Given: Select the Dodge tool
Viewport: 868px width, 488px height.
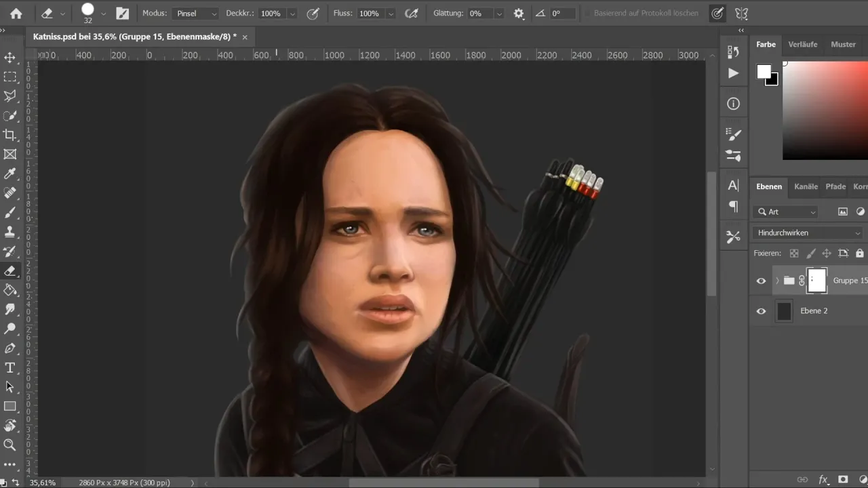Looking at the screenshot, I should [x=10, y=329].
